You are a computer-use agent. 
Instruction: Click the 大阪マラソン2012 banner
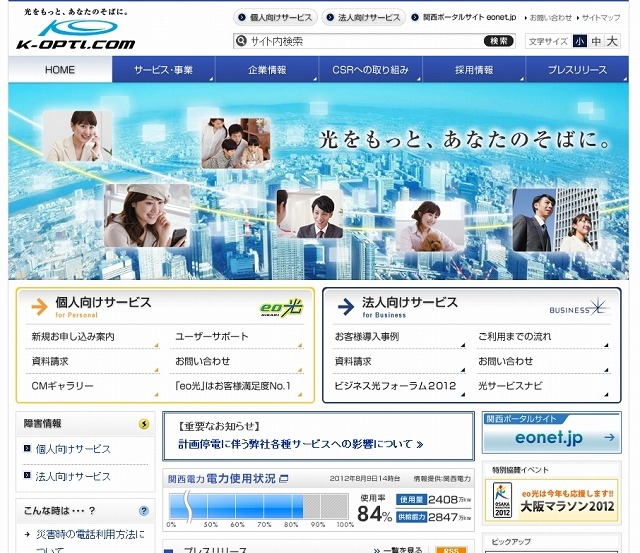pyautogui.click(x=551, y=500)
